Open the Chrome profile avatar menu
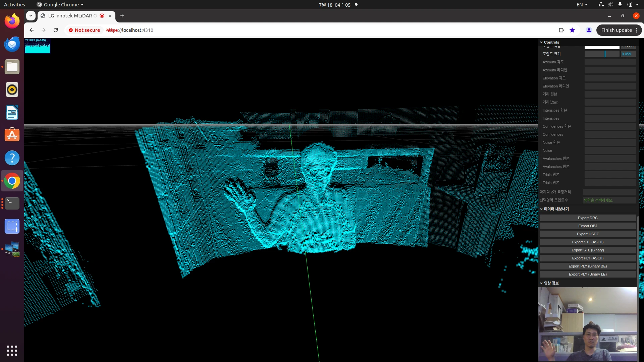This screenshot has width=644, height=362. tap(589, 30)
